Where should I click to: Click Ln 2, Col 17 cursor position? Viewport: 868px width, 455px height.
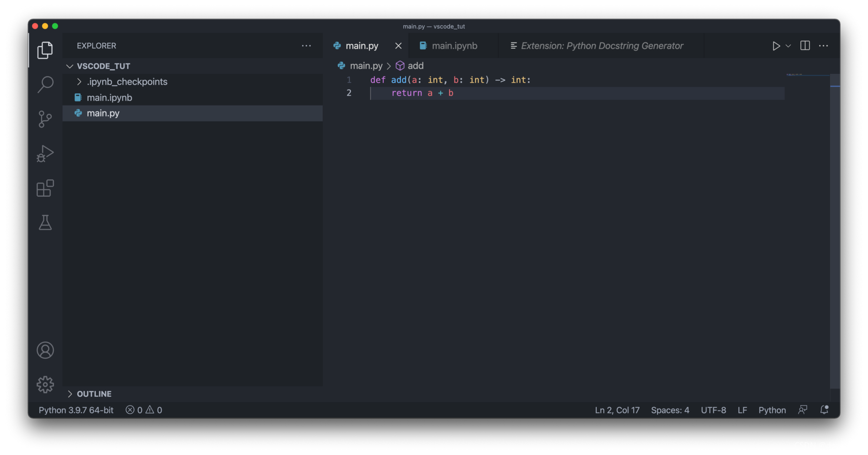point(617,410)
